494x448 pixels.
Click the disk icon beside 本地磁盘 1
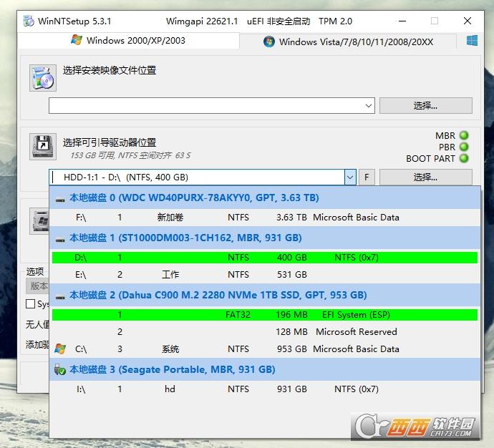click(60, 240)
